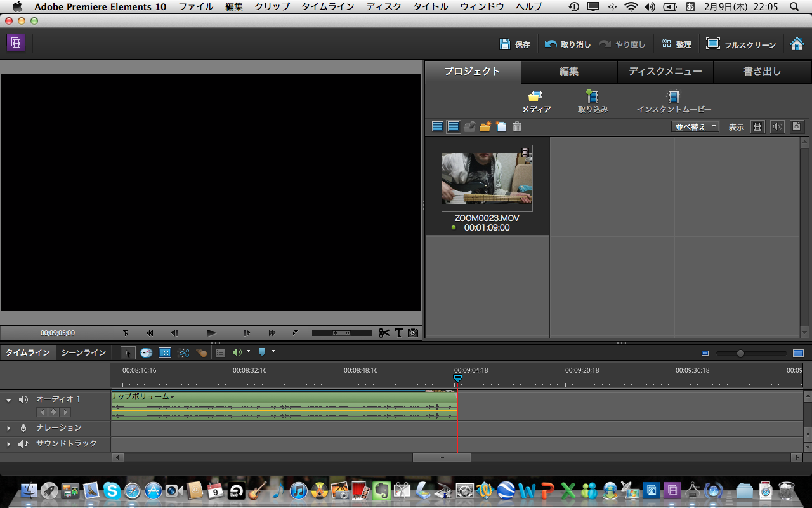
Task: Go to the previous keyframe on オーディオ 1
Action: 42,412
